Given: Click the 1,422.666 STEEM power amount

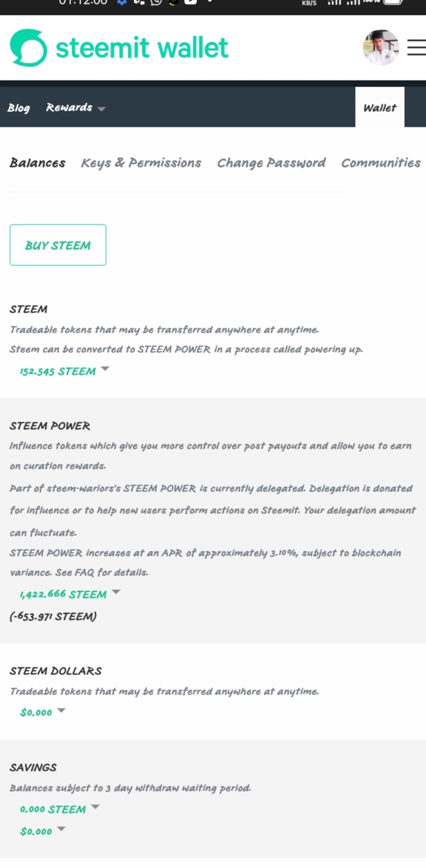Looking at the screenshot, I should pos(63,594).
